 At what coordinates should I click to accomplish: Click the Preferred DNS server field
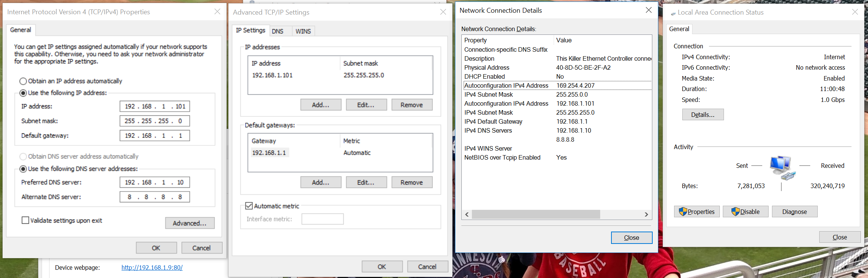(155, 182)
